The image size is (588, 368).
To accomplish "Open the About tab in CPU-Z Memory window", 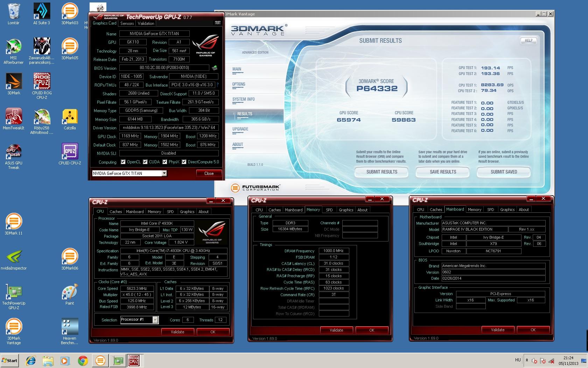I will [x=363, y=210].
